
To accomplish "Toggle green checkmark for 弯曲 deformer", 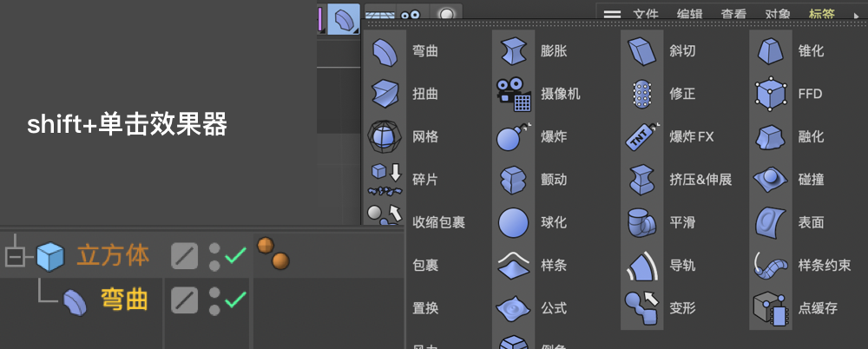I will [235, 300].
